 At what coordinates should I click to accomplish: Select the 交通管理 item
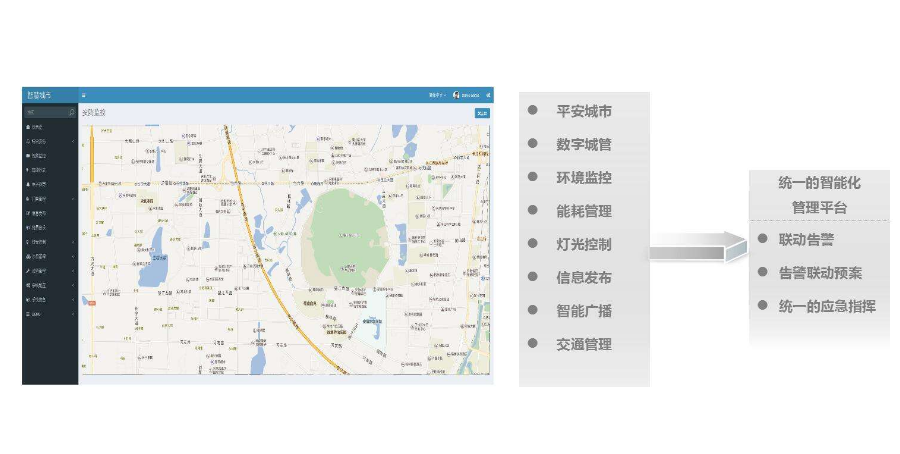[x=583, y=344]
